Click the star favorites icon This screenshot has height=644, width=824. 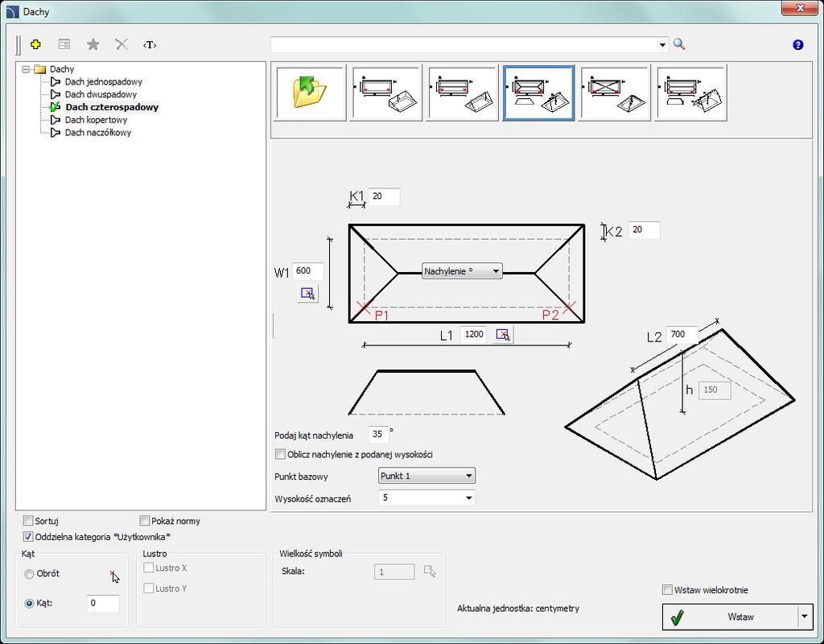93,45
